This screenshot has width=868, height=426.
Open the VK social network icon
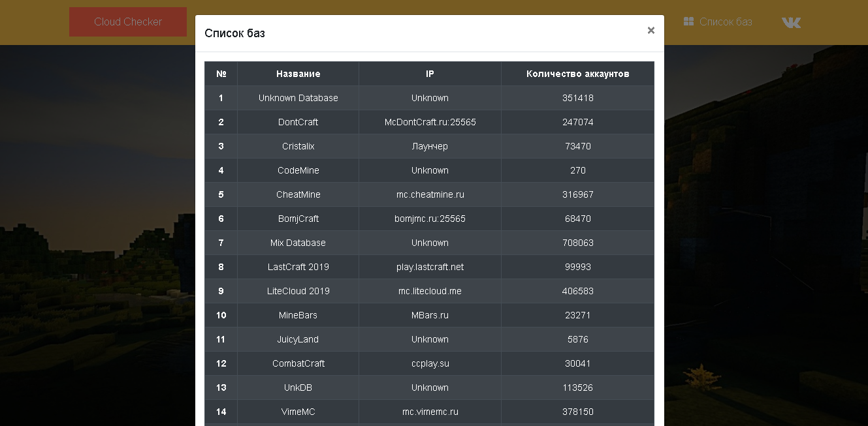pos(791,22)
